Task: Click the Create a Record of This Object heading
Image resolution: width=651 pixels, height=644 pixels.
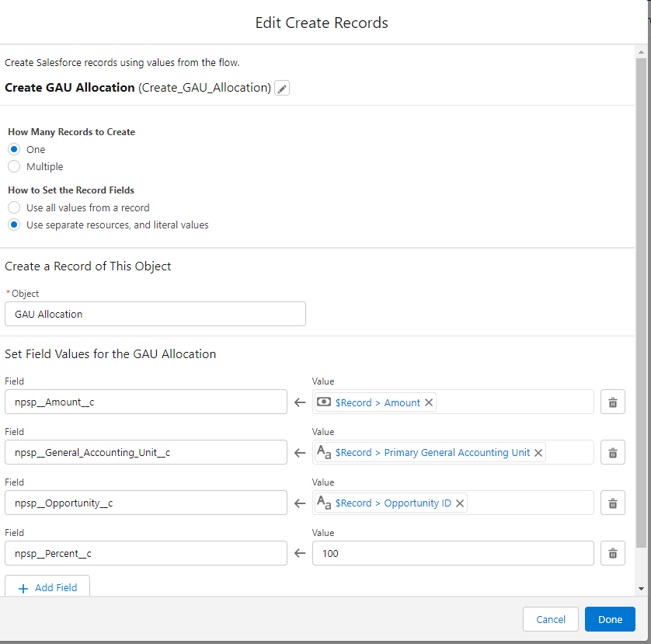Action: (88, 266)
